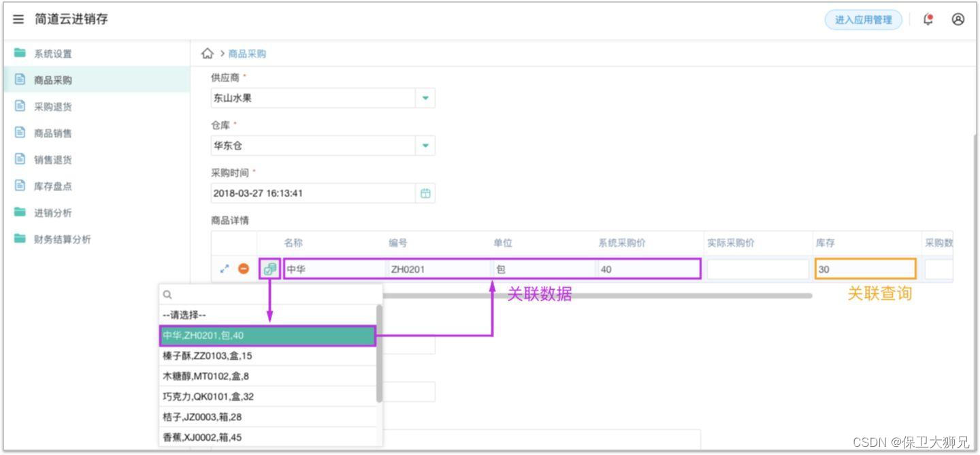Screen dimensions: 980x455
Task: Open 财务结算分析 in the sidebar
Action: [63, 239]
